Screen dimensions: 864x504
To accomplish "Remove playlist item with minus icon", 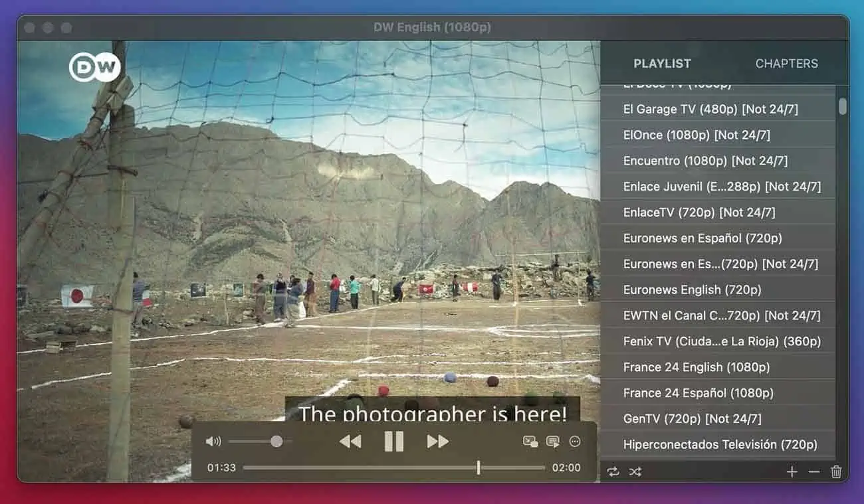I will tap(814, 471).
